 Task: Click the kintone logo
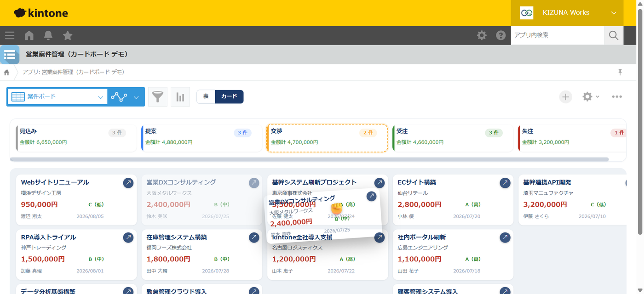point(41,13)
